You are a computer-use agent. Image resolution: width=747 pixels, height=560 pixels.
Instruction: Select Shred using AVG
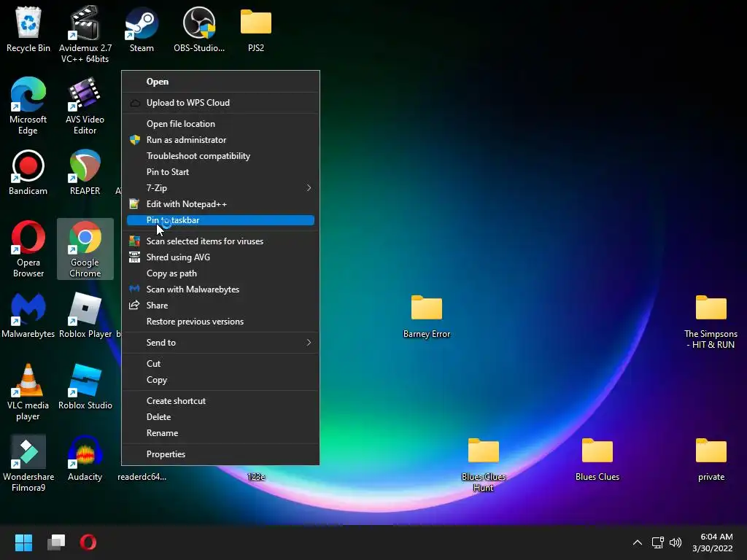(x=220, y=257)
